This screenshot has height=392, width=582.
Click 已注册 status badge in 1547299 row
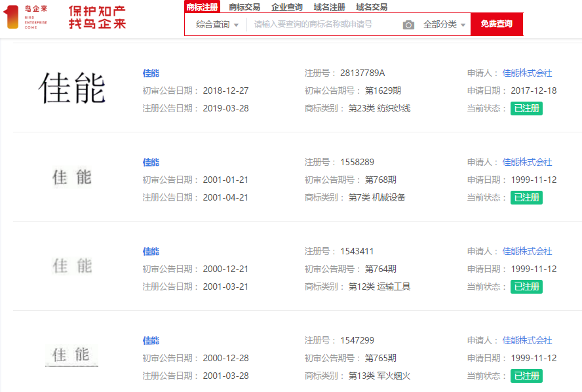(526, 376)
